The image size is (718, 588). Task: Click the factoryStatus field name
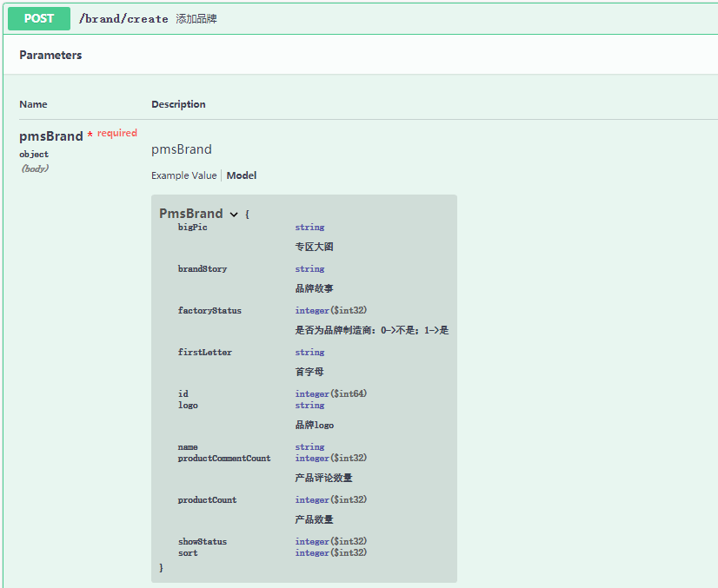tap(209, 311)
